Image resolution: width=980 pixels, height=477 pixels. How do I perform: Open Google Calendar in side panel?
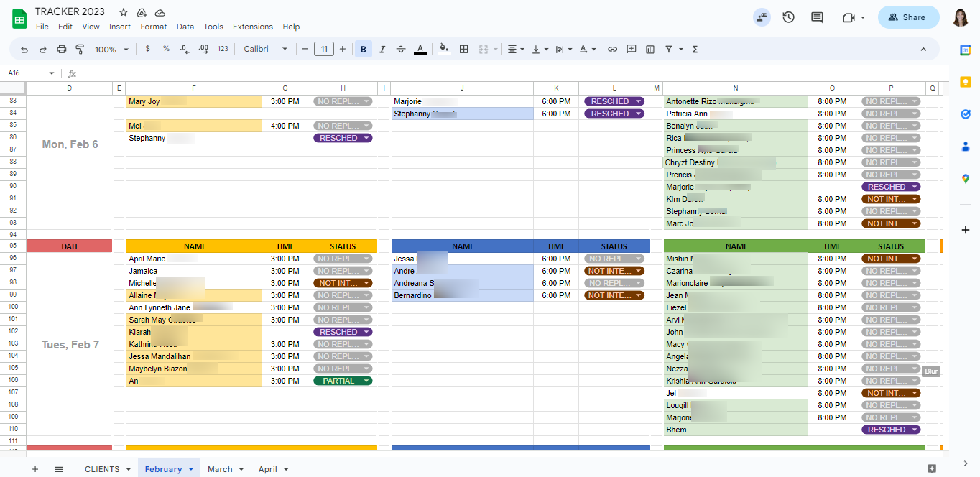[x=966, y=50]
